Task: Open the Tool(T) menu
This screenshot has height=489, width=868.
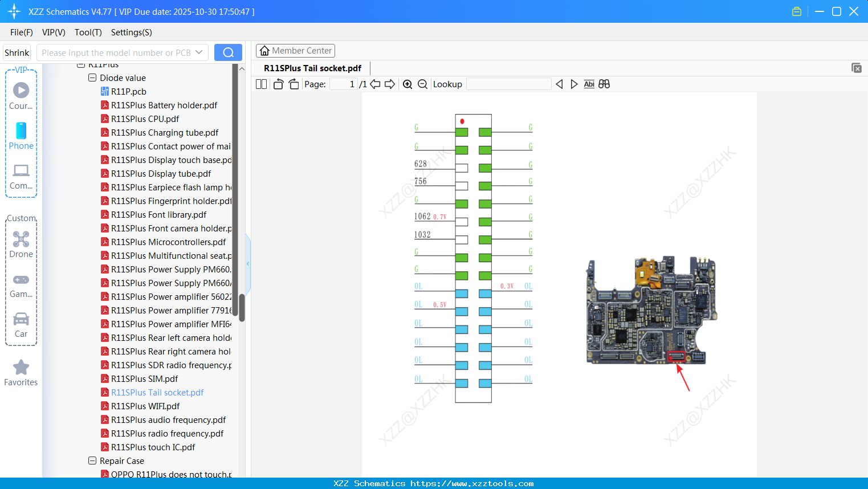Action: (88, 32)
